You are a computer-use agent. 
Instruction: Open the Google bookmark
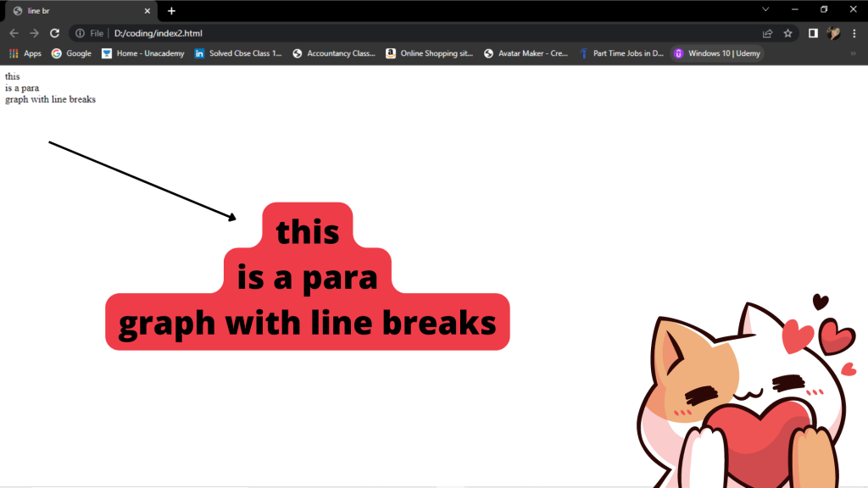(x=71, y=53)
